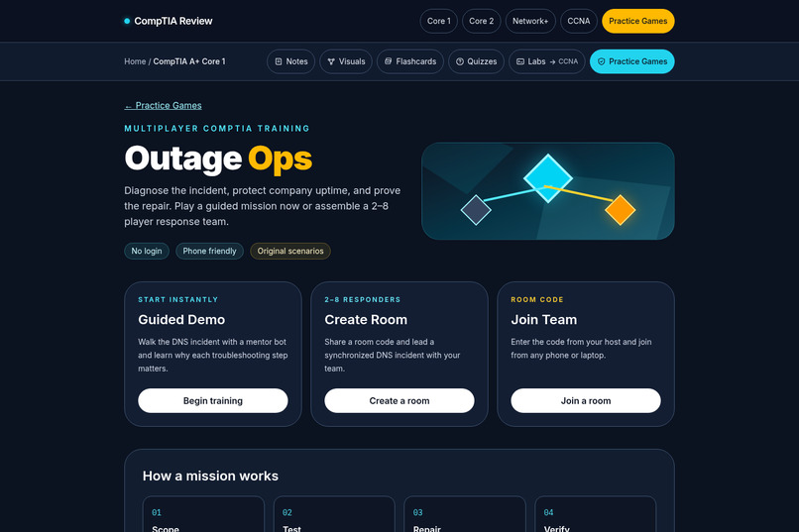The image size is (799, 532).
Task: Click the Create Room card heading
Action: [366, 320]
